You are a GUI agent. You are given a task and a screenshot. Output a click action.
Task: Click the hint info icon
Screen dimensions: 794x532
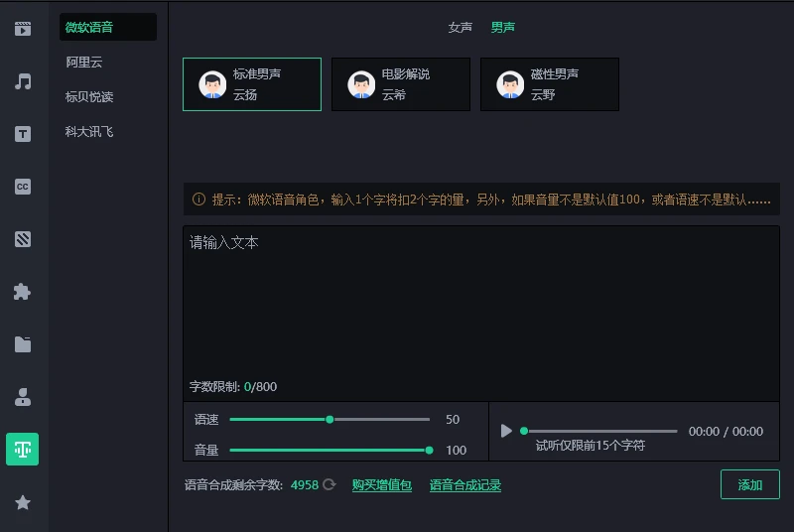click(199, 199)
